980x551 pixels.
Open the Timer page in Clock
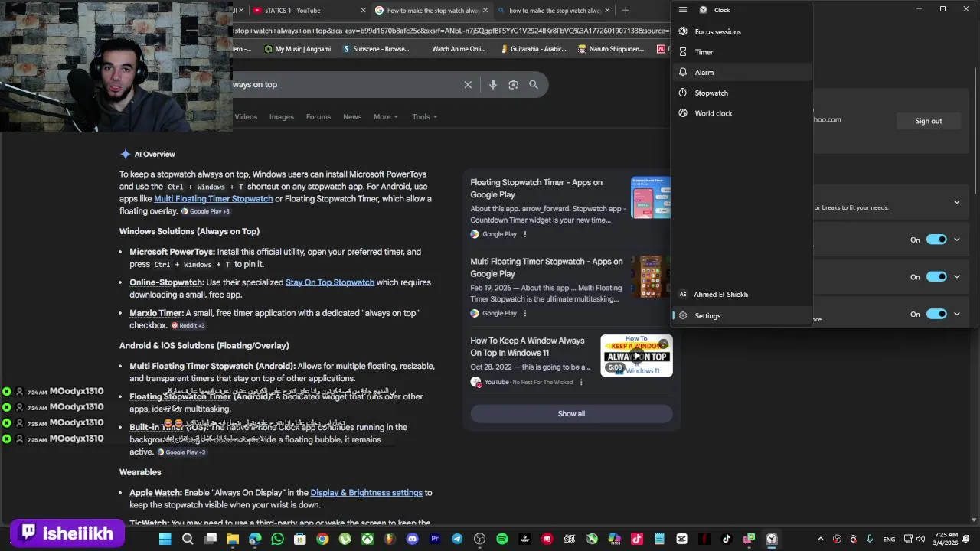click(741, 52)
